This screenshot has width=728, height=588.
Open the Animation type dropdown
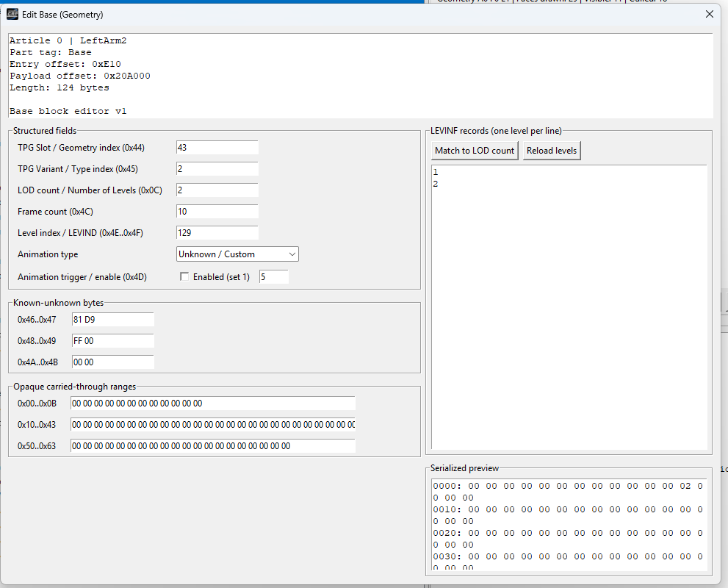[237, 254]
